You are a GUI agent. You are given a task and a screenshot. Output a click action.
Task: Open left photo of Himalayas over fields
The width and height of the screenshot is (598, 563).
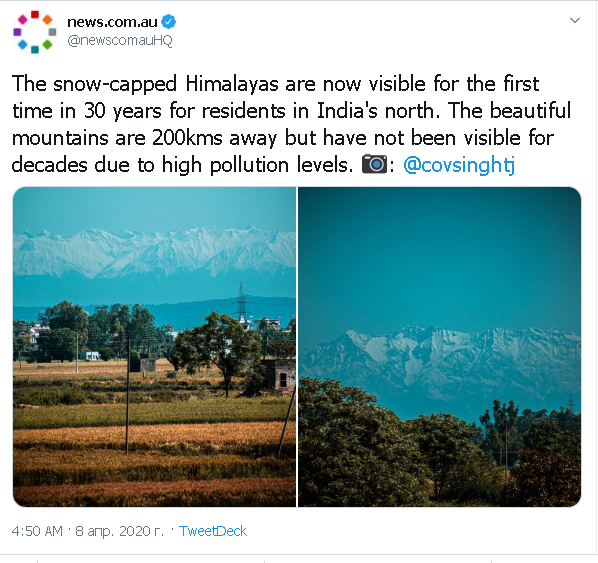tap(154, 347)
